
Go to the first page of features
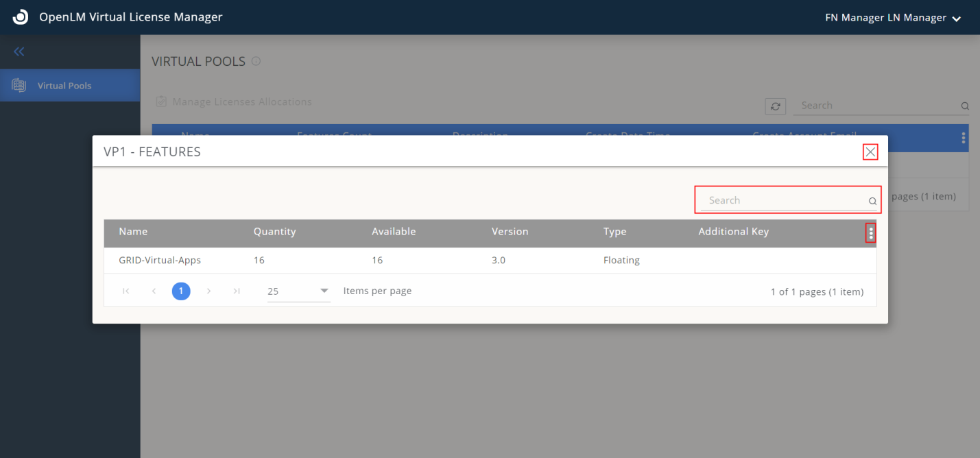click(x=126, y=291)
